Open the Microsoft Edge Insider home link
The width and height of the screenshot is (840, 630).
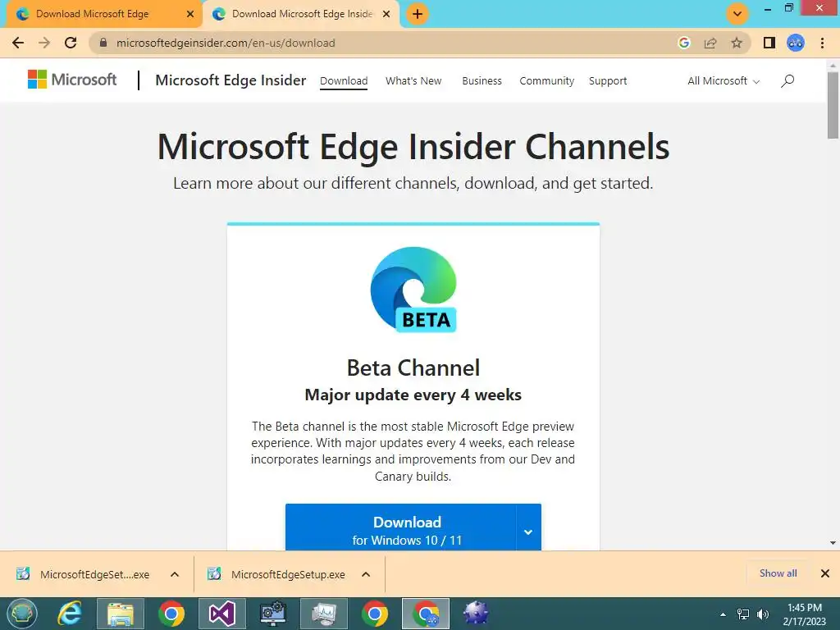[x=231, y=80]
